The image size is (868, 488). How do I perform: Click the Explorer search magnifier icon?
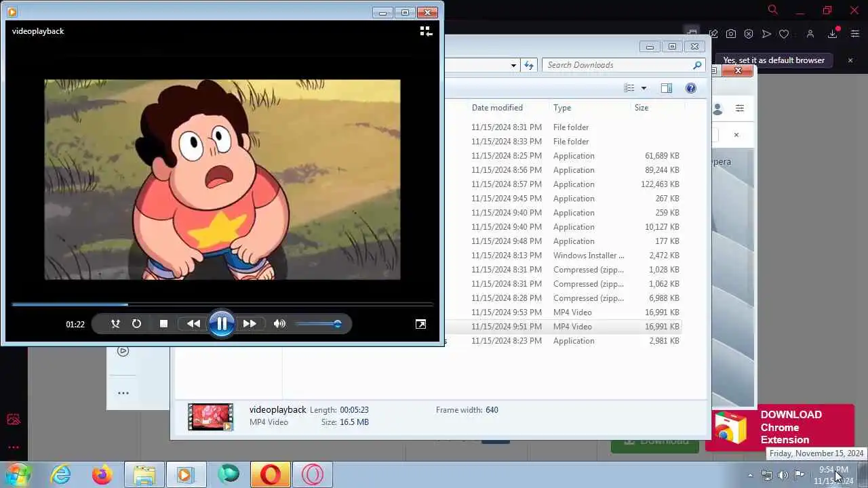697,65
